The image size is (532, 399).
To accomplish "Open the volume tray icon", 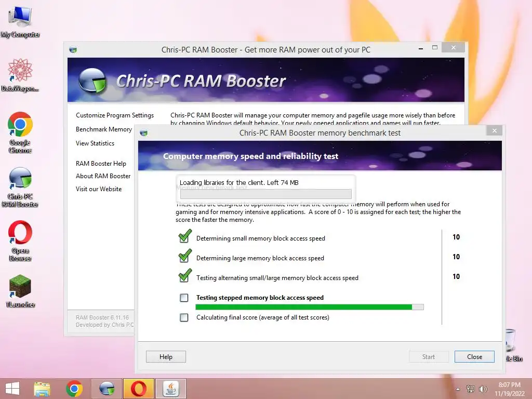I will [x=483, y=389].
